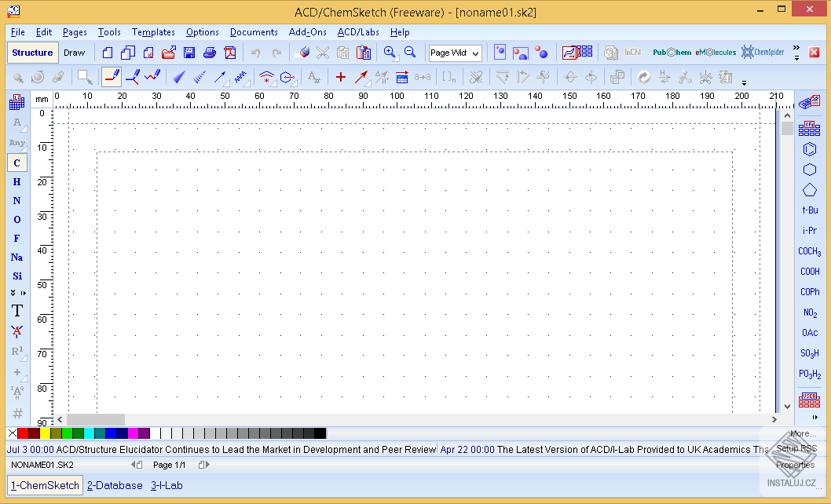Print the document using the printer icon

(210, 53)
